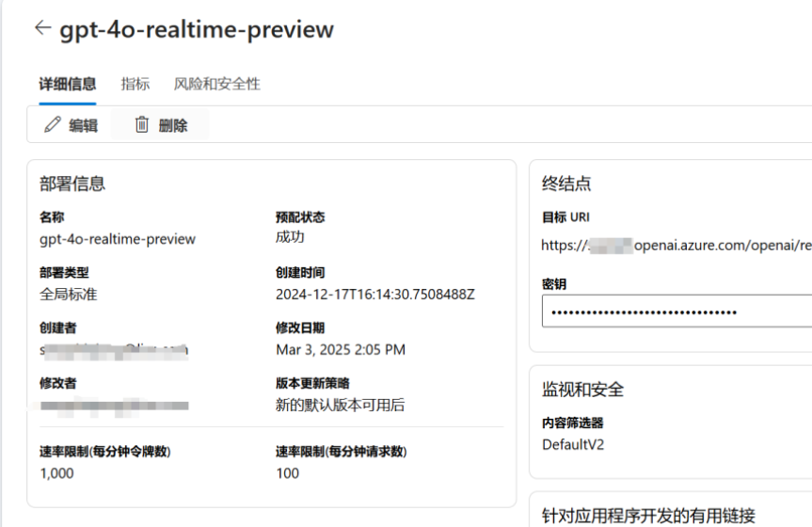The width and height of the screenshot is (812, 527).
Task: Click the 目标 URI label
Action: (565, 217)
